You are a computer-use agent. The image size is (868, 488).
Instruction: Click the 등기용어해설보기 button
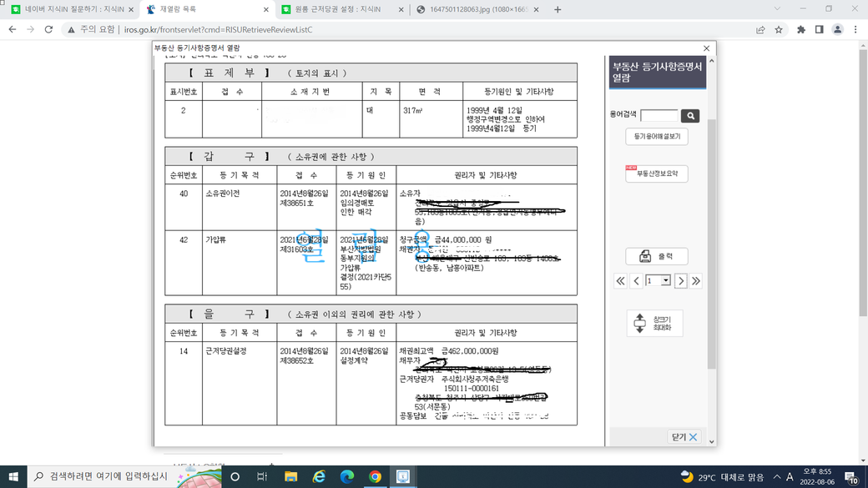tap(657, 136)
